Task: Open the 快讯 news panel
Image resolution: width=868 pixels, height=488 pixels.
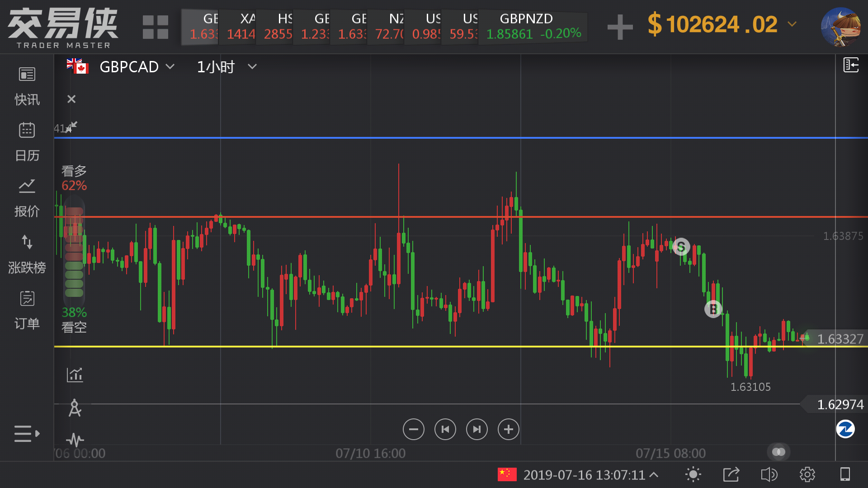Action: tap(27, 86)
